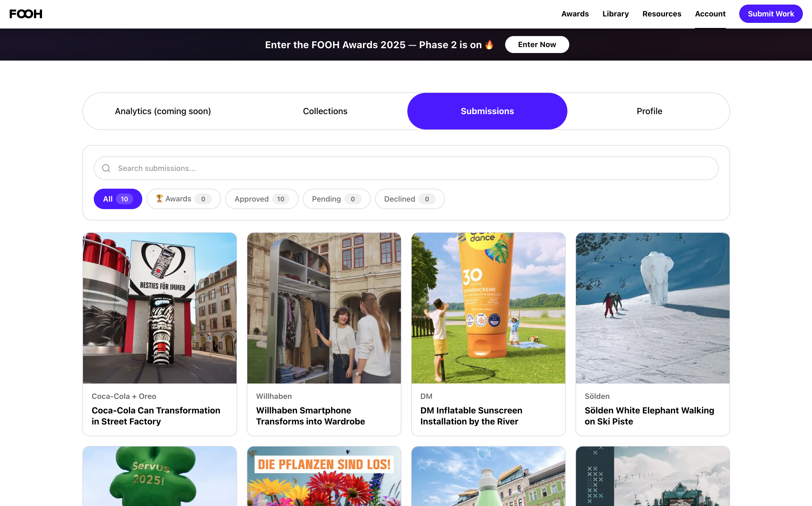The height and width of the screenshot is (506, 812).
Task: Click the Coca-Cola + Oreo brand label
Action: point(124,396)
